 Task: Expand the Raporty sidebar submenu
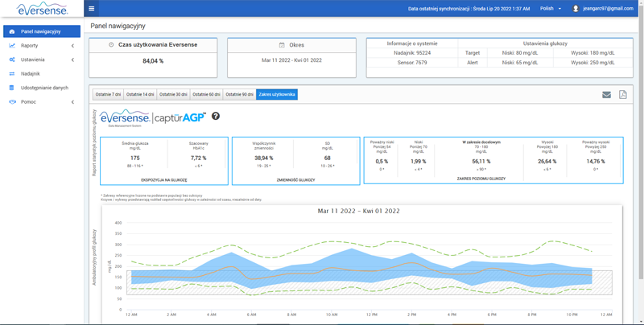point(41,46)
